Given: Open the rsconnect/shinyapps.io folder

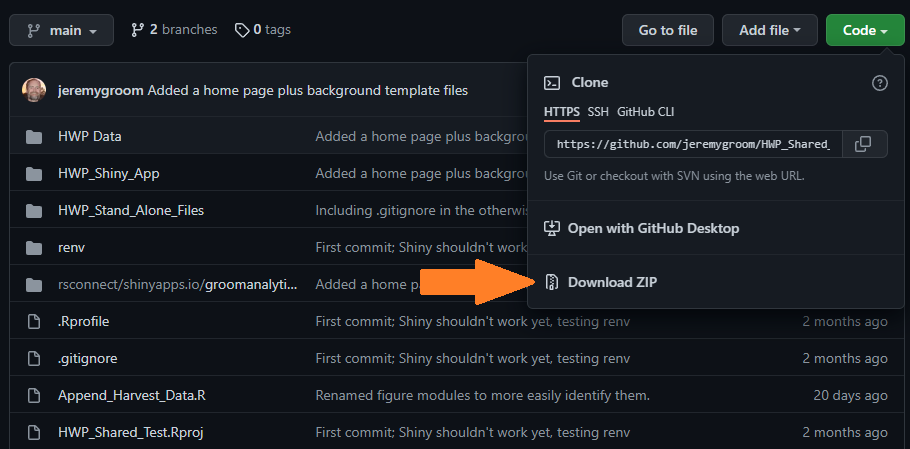Looking at the screenshot, I should (x=178, y=285).
